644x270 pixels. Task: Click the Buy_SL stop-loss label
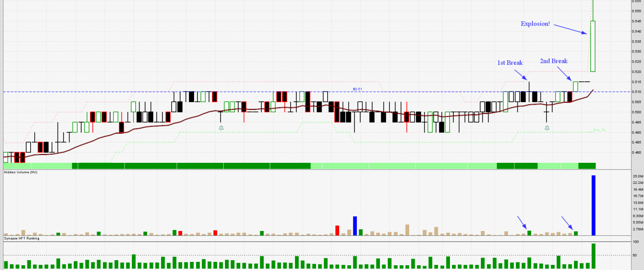599,129
